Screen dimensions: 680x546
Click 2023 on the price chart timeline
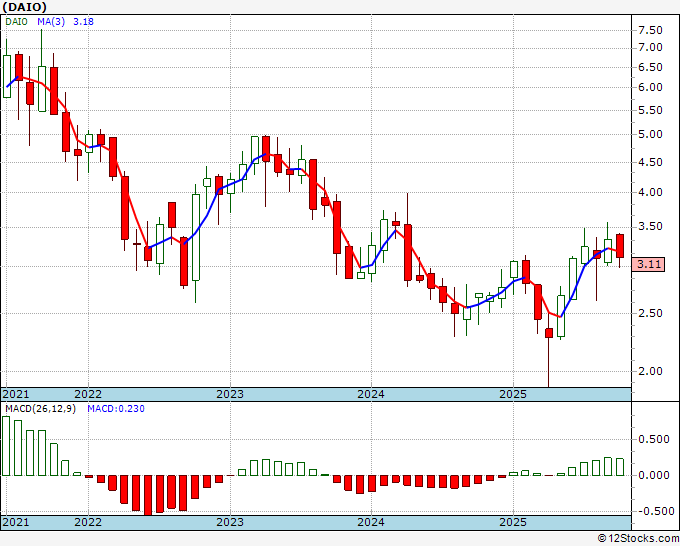(x=230, y=394)
